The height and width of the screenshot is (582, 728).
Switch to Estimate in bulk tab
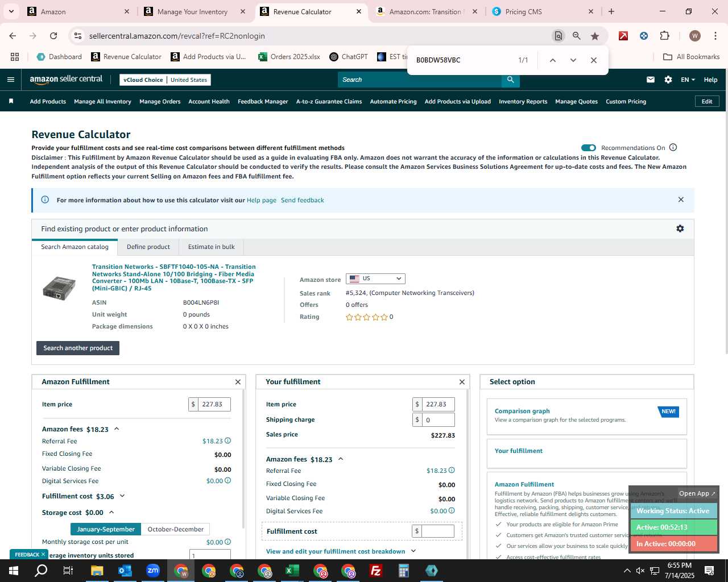212,247
